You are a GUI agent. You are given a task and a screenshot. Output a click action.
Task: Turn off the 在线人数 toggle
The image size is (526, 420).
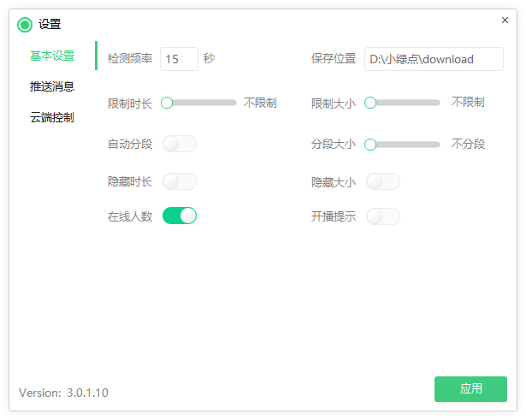180,216
